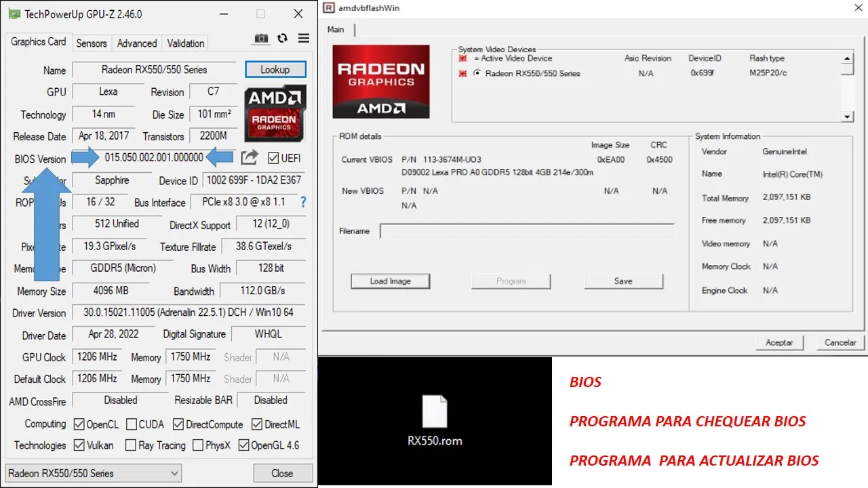868x488 pixels.
Task: Click the GPU-Z screenshot camera icon
Action: (x=261, y=39)
